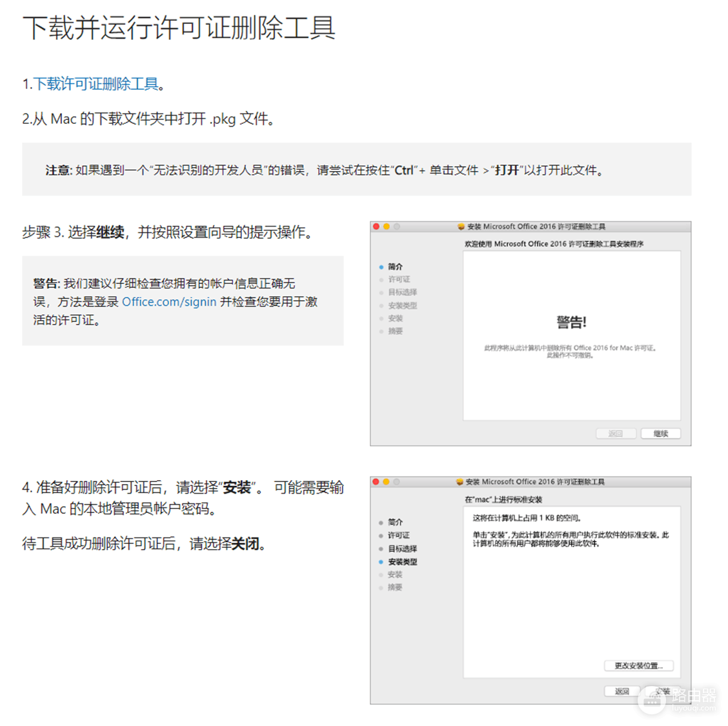Click package icon in first installer title bar
This screenshot has height=726, width=728.
tap(461, 227)
